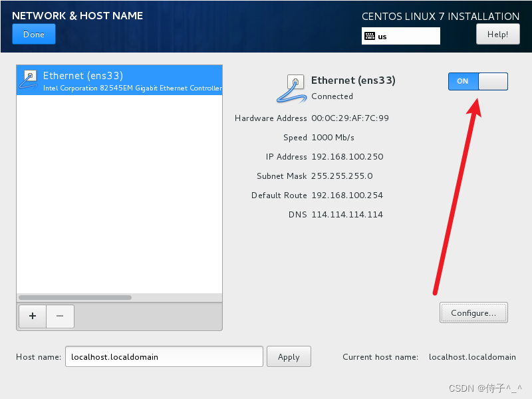The width and height of the screenshot is (532, 399).
Task: Select the us keyboard layout indicator
Action: point(401,36)
